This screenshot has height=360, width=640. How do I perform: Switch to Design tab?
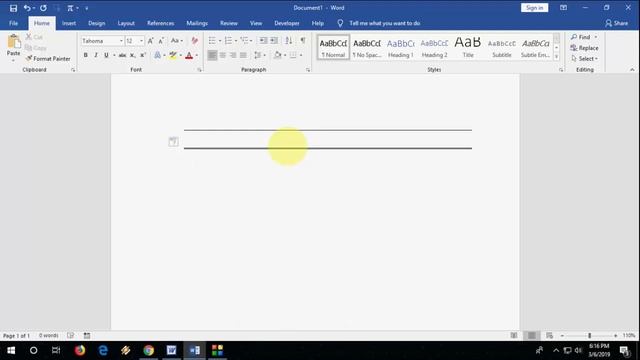tap(96, 23)
